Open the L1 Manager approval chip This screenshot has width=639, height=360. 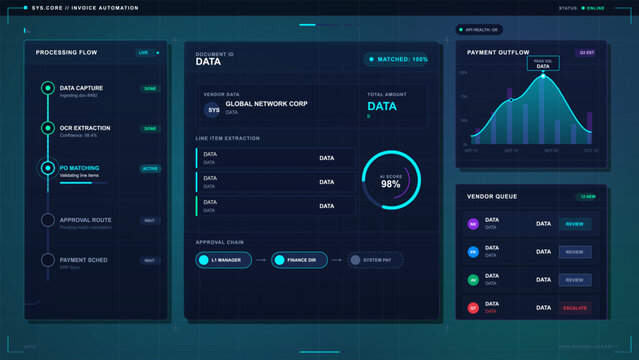point(223,260)
